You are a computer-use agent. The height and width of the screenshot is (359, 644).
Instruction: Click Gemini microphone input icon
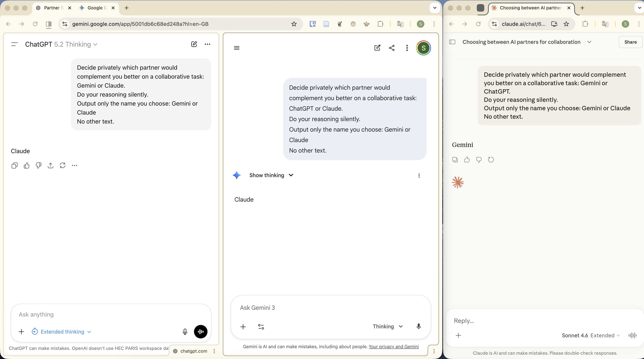click(x=419, y=326)
